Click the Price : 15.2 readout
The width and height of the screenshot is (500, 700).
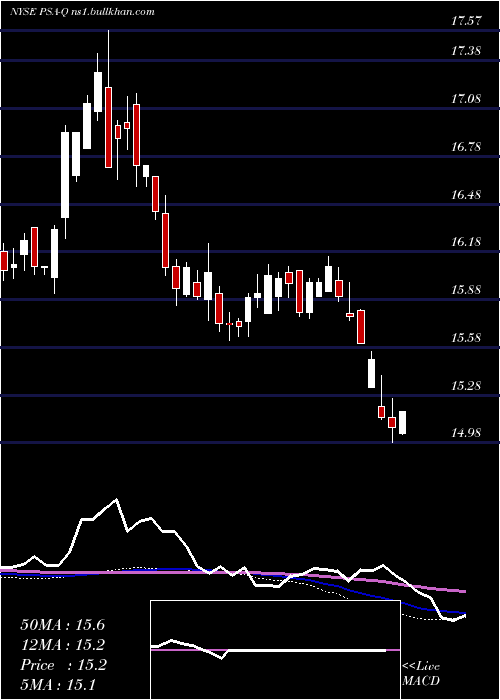point(62,665)
